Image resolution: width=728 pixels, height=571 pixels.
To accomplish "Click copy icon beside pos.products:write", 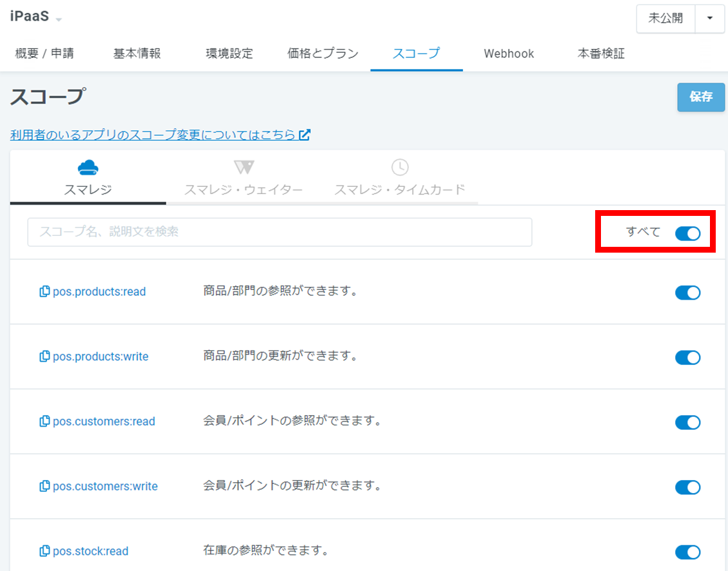I will [x=44, y=356].
